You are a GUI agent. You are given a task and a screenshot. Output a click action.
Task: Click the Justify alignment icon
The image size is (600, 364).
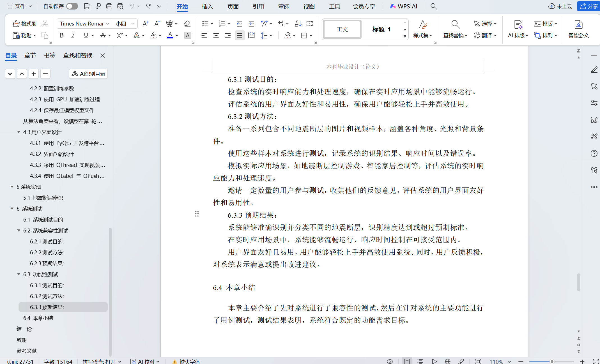click(x=240, y=35)
